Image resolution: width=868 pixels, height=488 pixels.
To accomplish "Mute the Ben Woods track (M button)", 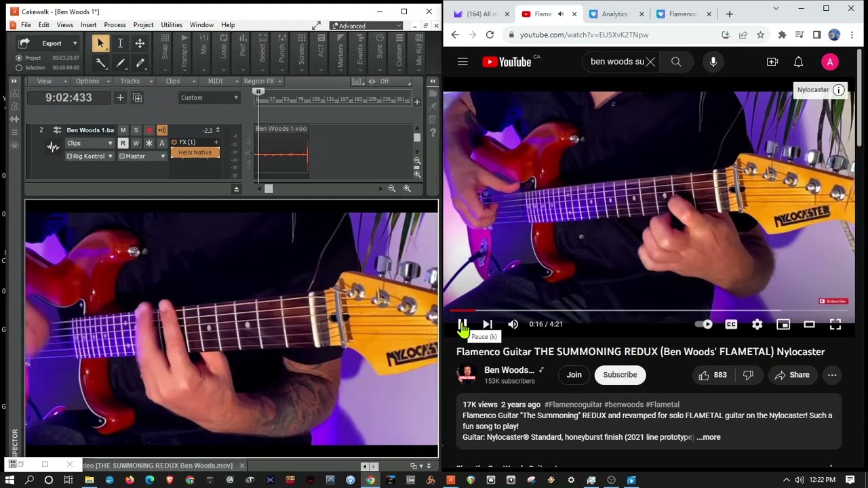I will pos(123,130).
